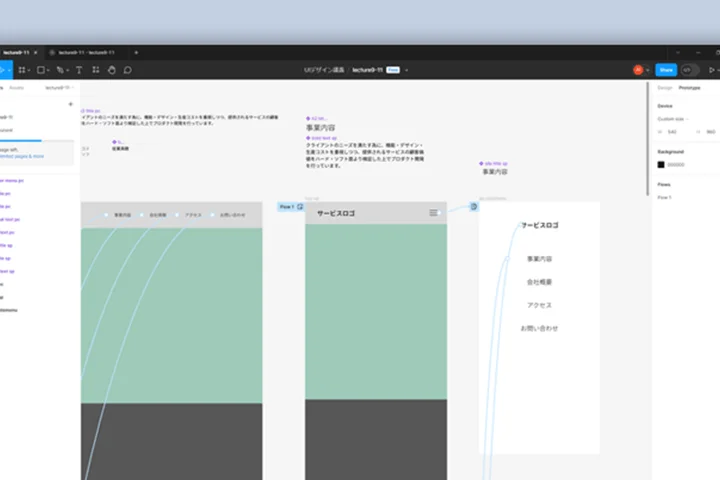Select the Frame tool

[21, 70]
